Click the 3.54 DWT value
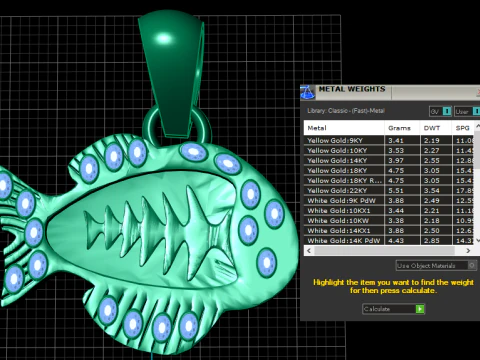 pyautogui.click(x=432, y=191)
